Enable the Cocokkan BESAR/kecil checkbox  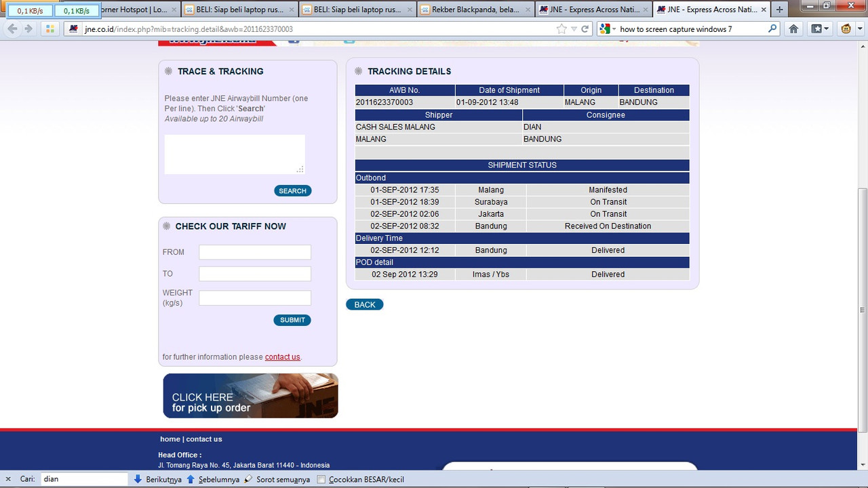tap(323, 480)
